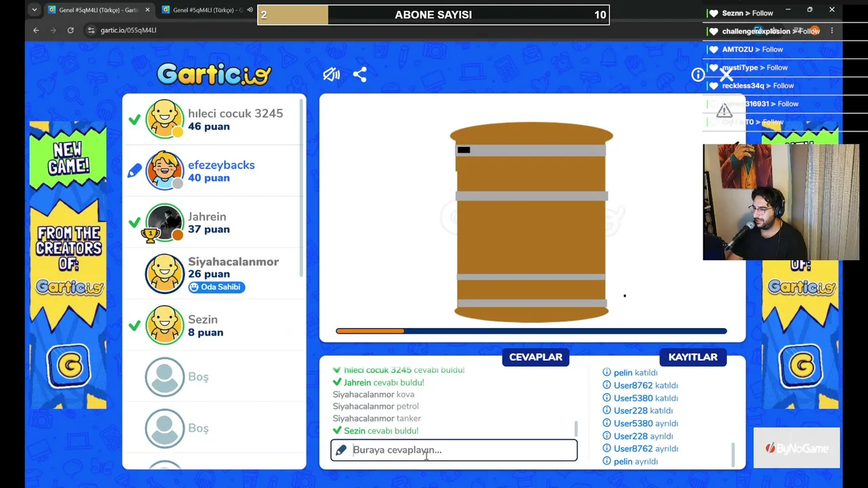Click Sezin's avatar
Viewport: 868px width, 488px height.
point(165,325)
